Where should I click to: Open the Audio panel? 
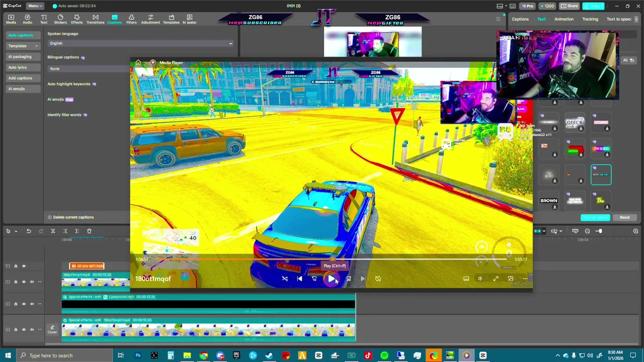[x=28, y=19]
